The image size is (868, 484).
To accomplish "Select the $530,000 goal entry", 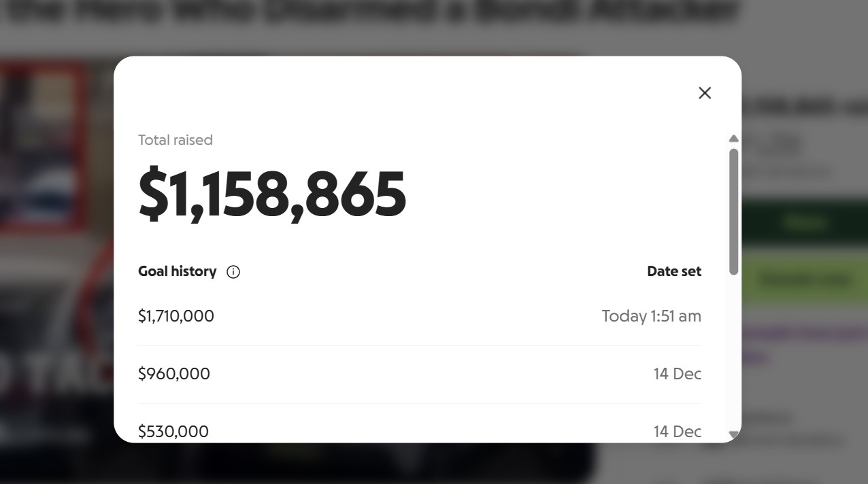I will (x=173, y=432).
